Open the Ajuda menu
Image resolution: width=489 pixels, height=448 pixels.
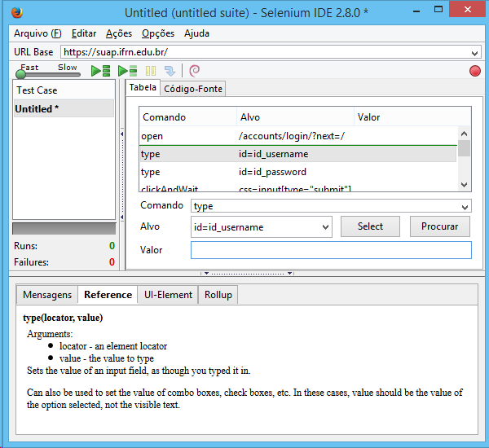pyautogui.click(x=196, y=33)
